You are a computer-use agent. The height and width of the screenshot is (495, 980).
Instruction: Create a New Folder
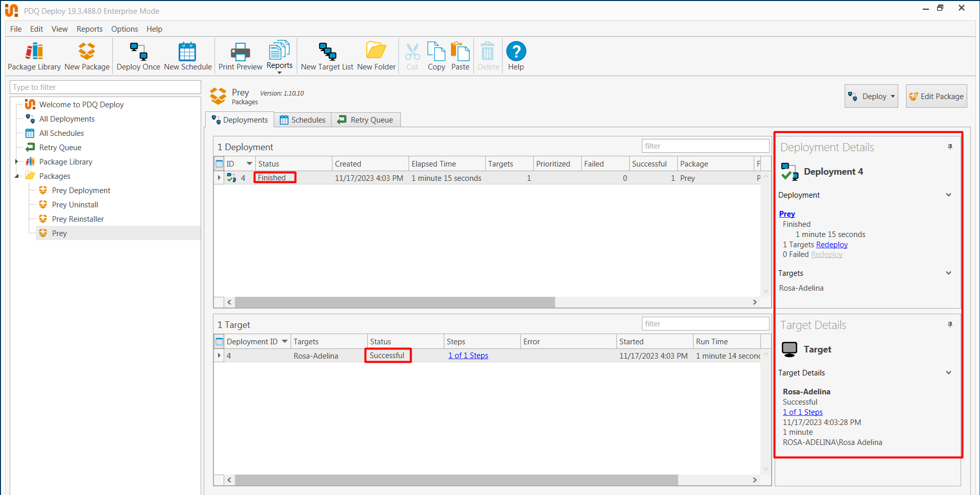tap(376, 56)
